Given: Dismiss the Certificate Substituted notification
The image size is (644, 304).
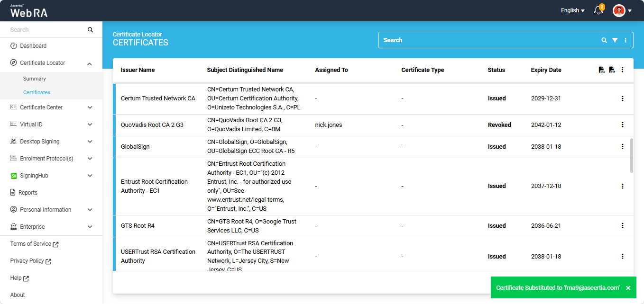Looking at the screenshot, I should click(628, 288).
